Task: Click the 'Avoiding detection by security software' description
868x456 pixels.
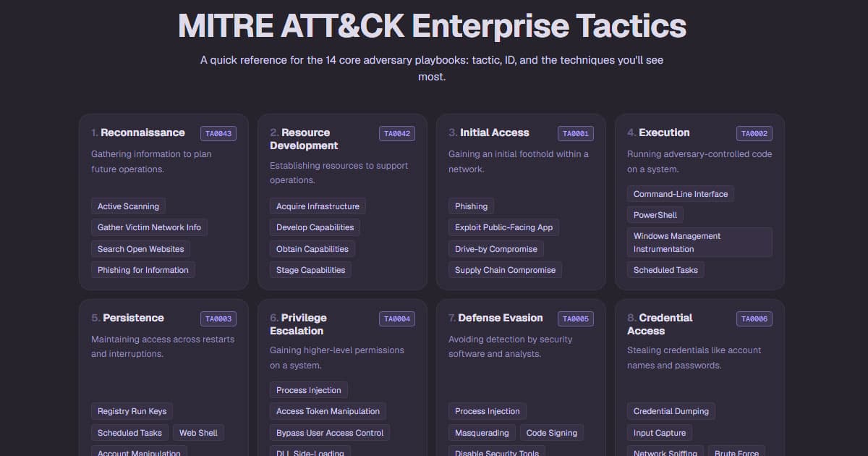Action: coord(511,347)
